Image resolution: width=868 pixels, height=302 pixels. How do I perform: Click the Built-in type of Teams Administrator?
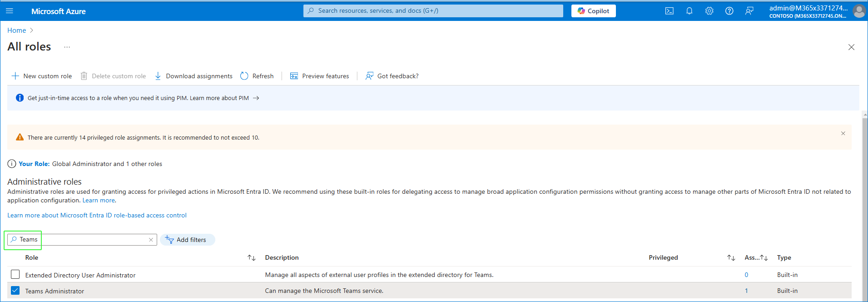pos(787,291)
